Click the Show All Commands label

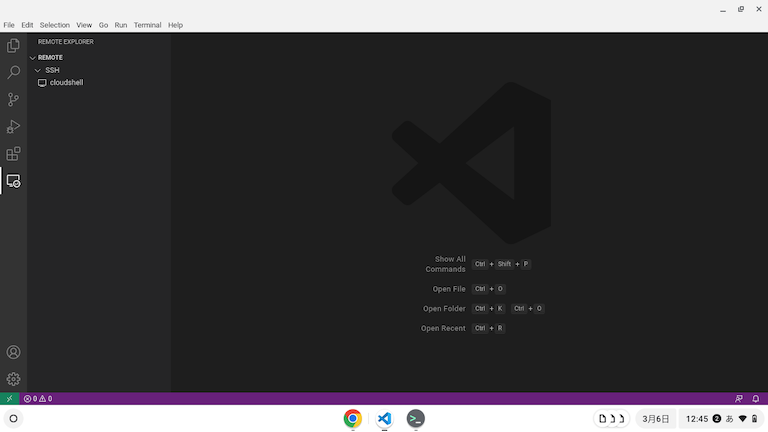pos(445,264)
